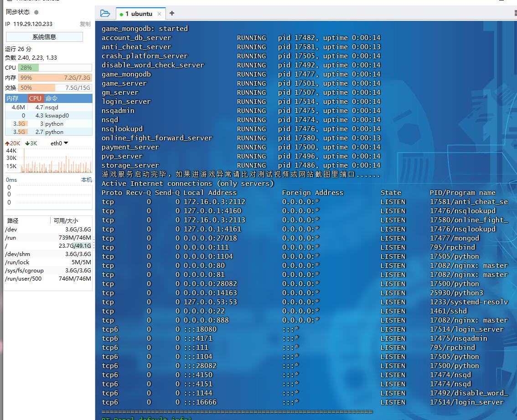Click the 内存 99% usage bar
The image size is (517, 420).
coord(55,78)
